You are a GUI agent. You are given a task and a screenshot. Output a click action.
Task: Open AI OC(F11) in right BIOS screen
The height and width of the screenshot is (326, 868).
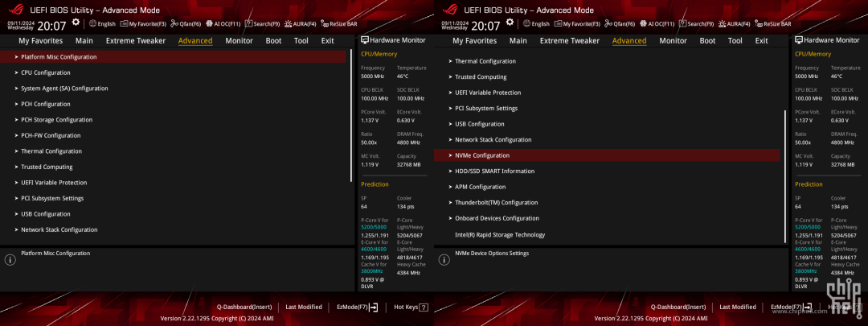pyautogui.click(x=657, y=24)
